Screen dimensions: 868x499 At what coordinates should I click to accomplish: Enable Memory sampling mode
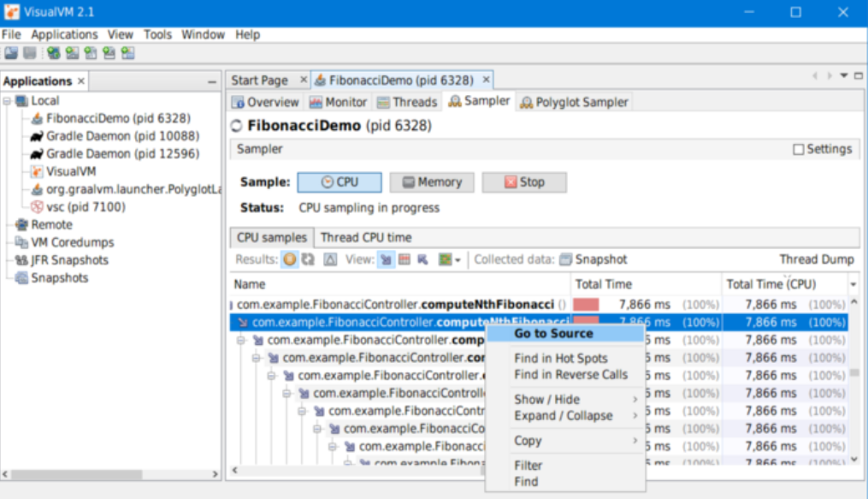tap(431, 181)
